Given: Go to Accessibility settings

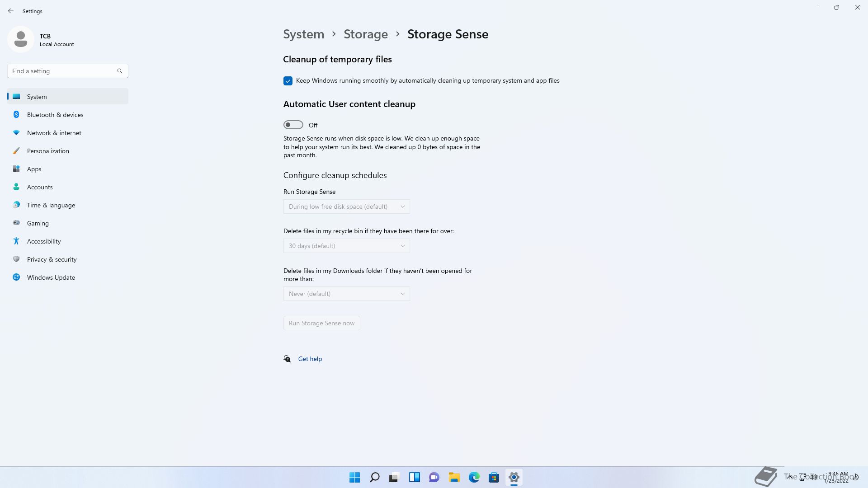Looking at the screenshot, I should pos(68,241).
